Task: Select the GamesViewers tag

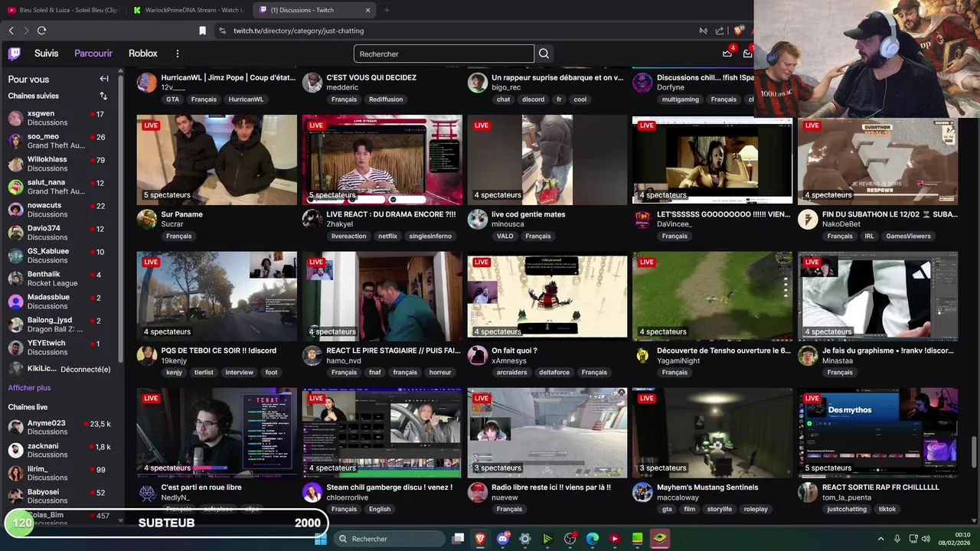Action: 908,236
